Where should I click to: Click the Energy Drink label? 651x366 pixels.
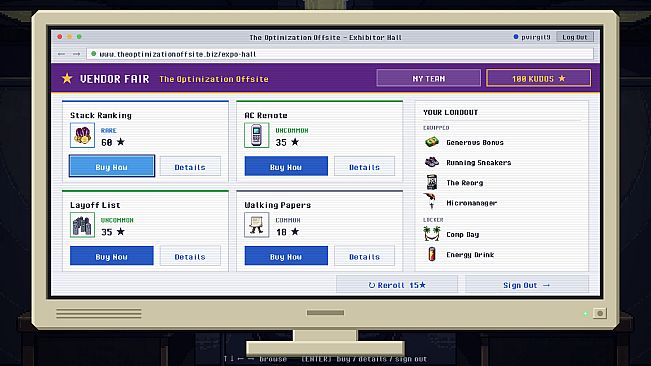coord(470,254)
